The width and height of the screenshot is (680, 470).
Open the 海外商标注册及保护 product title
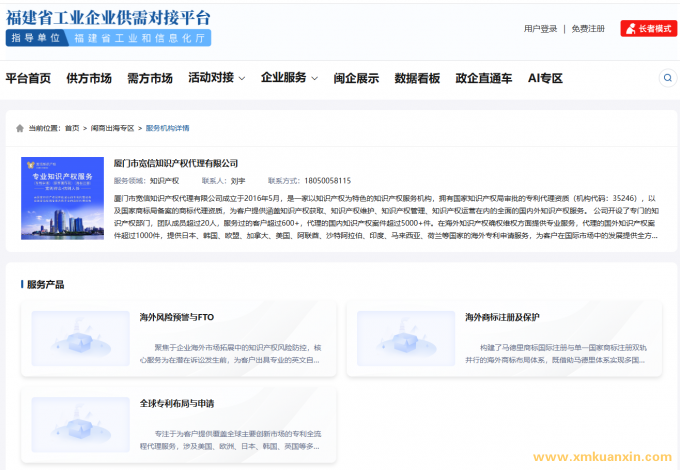coord(502,317)
